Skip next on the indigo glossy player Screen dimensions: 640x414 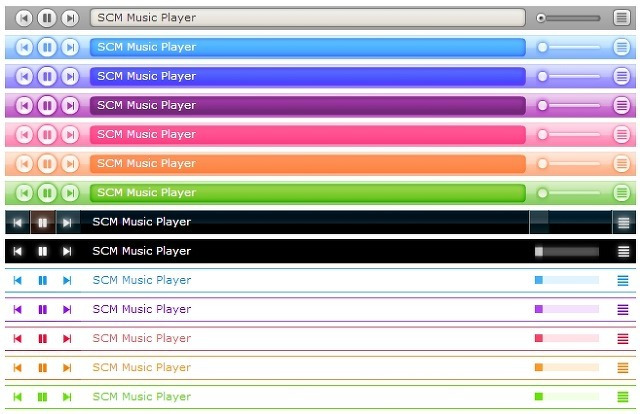[x=70, y=76]
